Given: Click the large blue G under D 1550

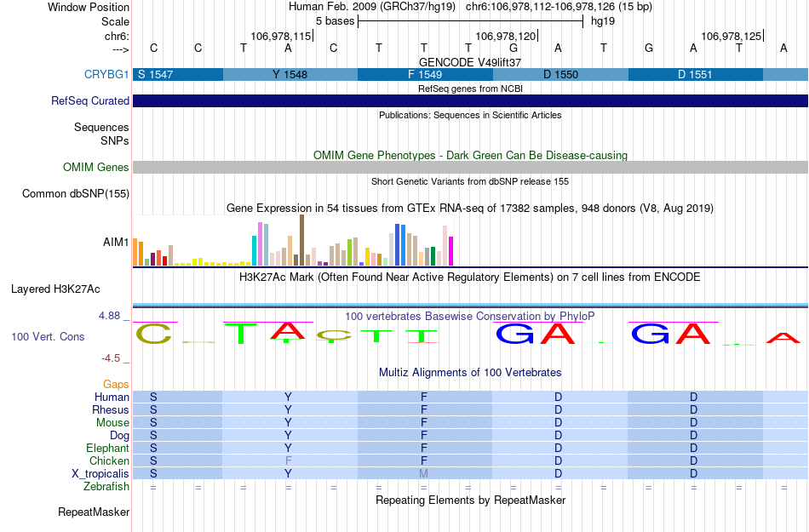Looking at the screenshot, I should click(x=515, y=334).
